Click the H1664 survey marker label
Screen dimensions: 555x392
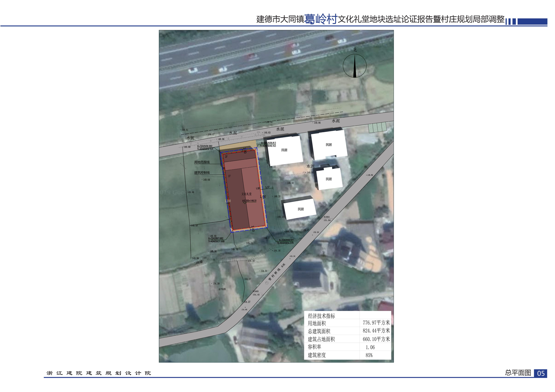pos(327,217)
